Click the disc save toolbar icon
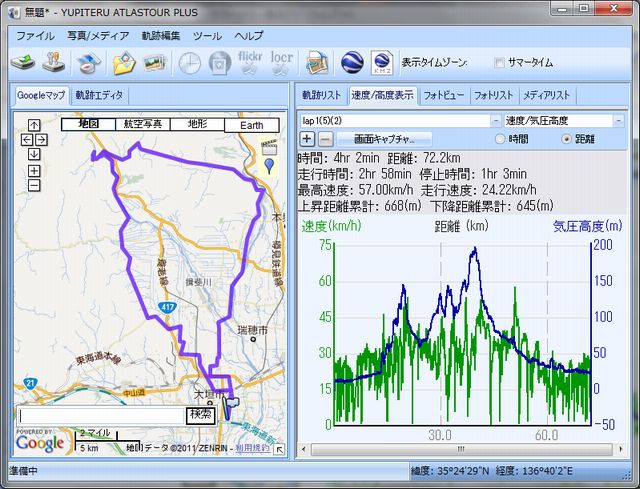This screenshot has height=489, width=640. [220, 63]
